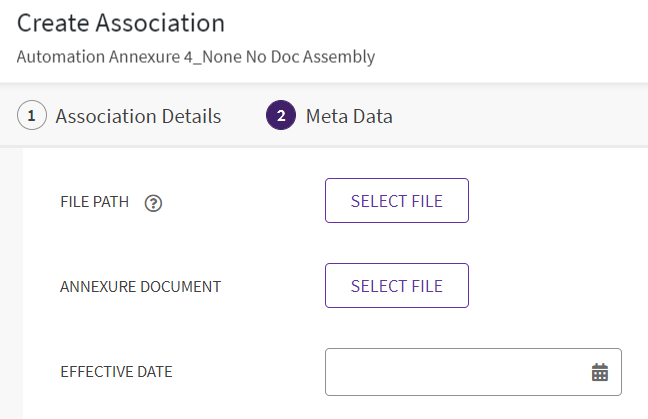
Task: Click empty space right of Meta Data step
Action: 520,116
